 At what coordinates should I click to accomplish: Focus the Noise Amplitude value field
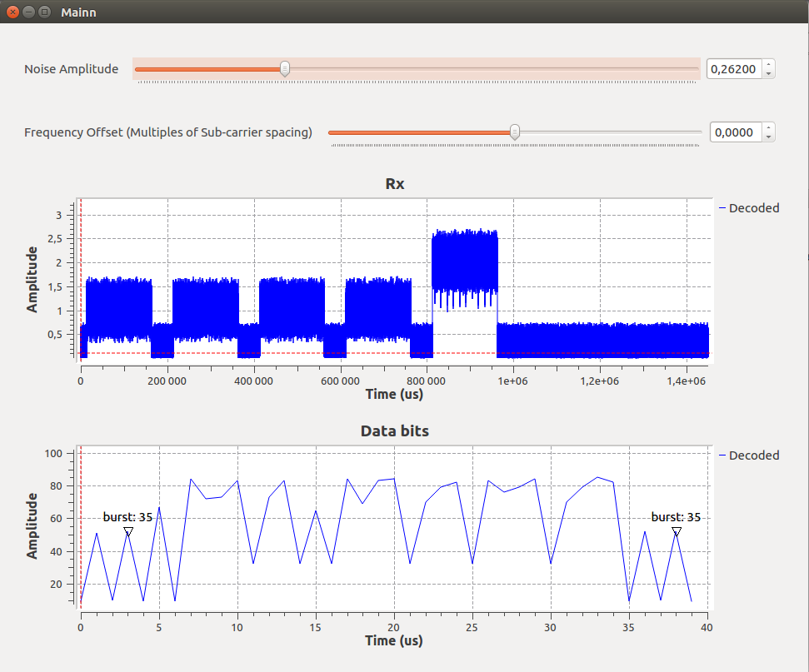pyautogui.click(x=733, y=69)
